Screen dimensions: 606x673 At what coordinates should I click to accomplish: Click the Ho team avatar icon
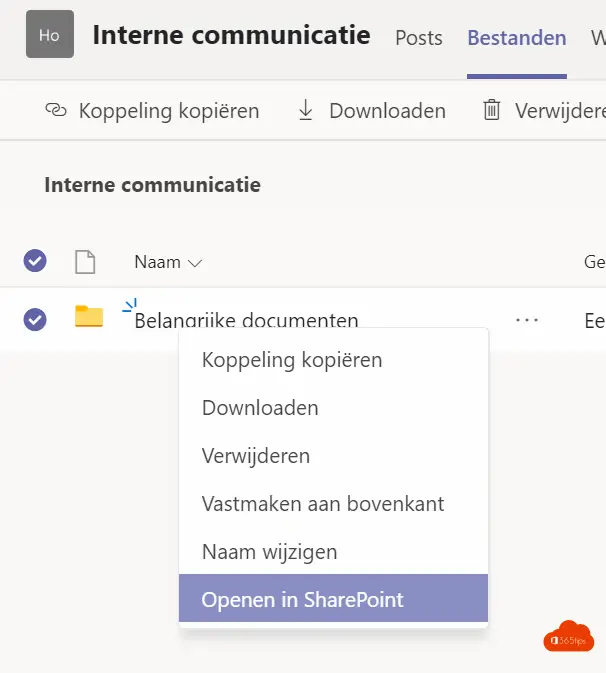[x=50, y=34]
